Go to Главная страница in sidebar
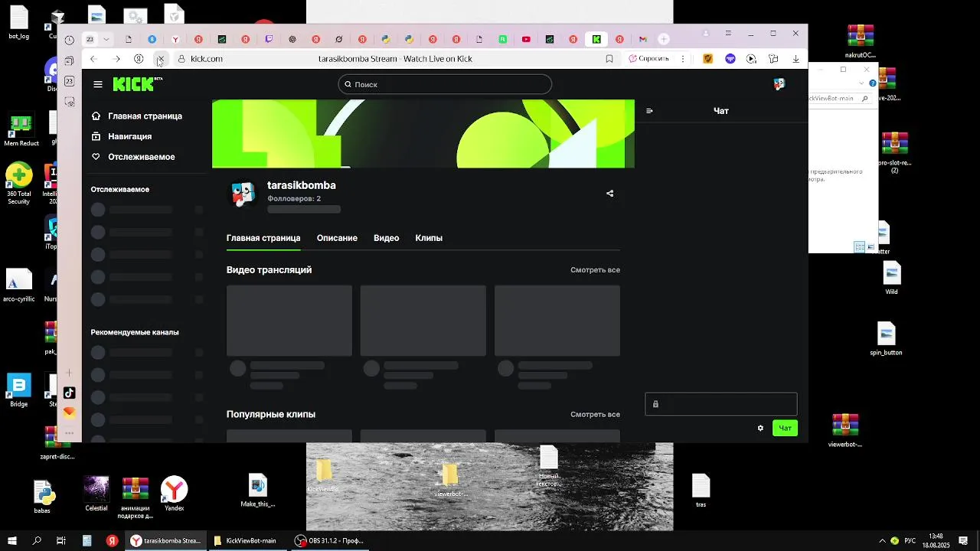The image size is (980, 551). click(x=136, y=116)
